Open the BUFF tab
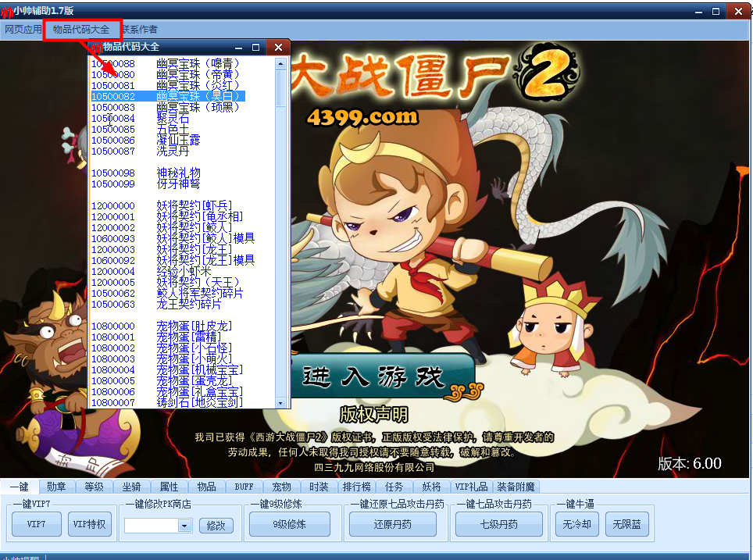The image size is (753, 560). click(244, 486)
